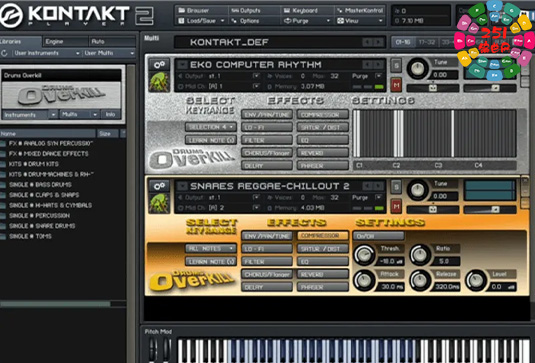Select next instrument arrow on EKO Computer Rhythm
Viewport: 535px width, 363px height.
point(378,64)
